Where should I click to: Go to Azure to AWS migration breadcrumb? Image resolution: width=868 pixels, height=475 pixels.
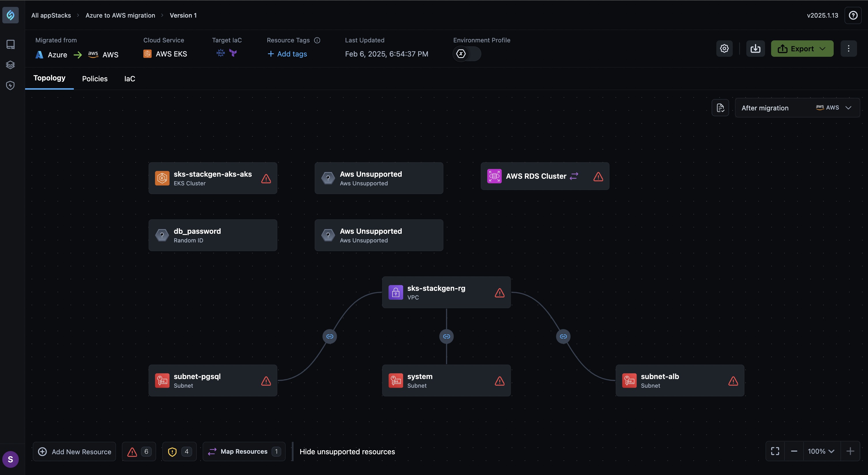click(x=120, y=15)
